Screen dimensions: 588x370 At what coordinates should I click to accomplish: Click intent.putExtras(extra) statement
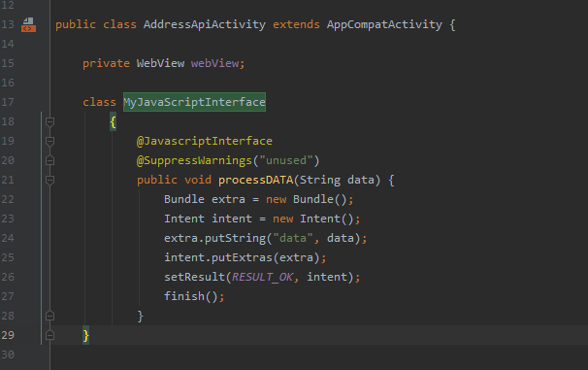[x=245, y=257]
